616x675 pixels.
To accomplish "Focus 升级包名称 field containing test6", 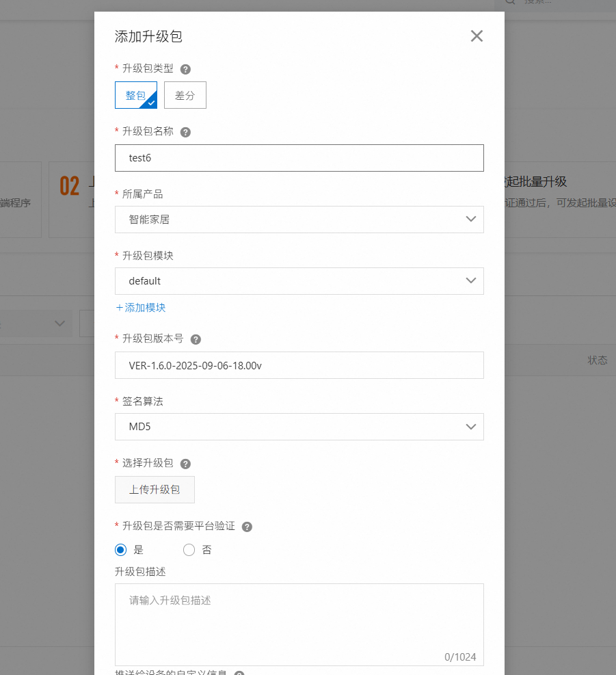I will coord(299,158).
